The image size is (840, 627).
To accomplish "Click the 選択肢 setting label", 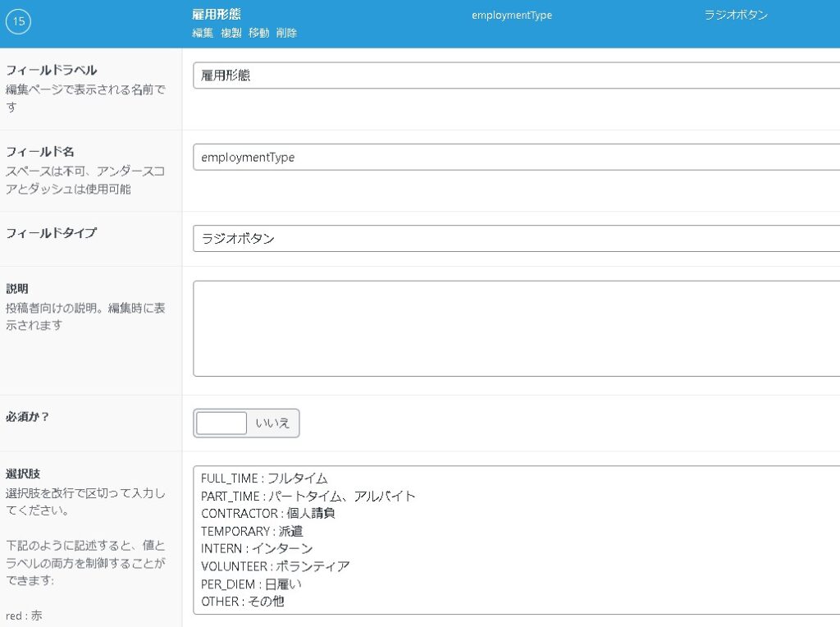I will [23, 474].
